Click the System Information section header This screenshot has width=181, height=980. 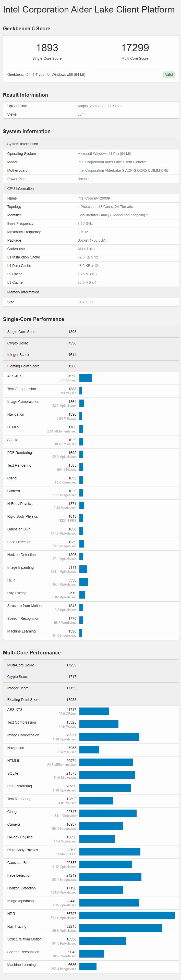27,131
